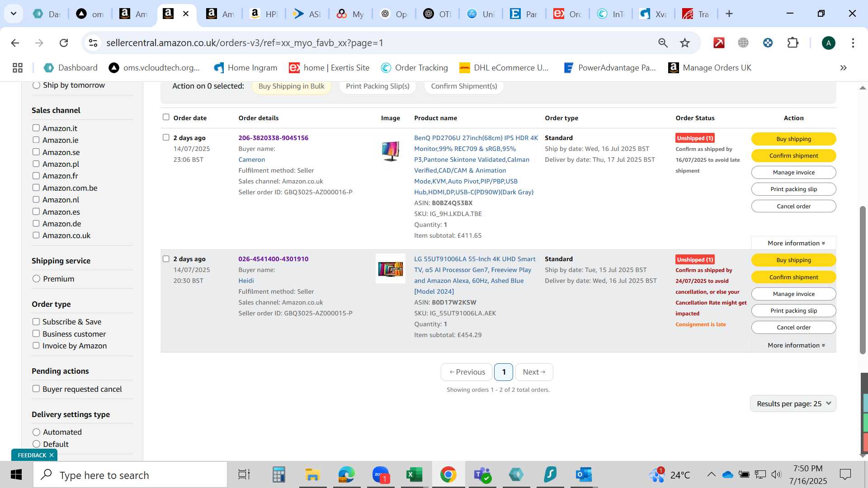
Task: Open the notification center icon
Action: click(x=845, y=474)
